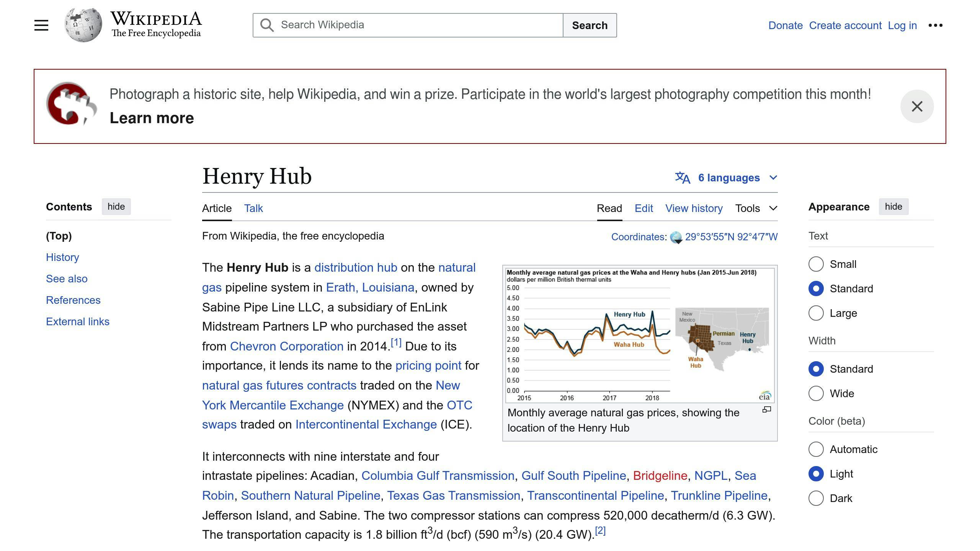Select Automatic color mode
This screenshot has height=551, width=980.
816,449
